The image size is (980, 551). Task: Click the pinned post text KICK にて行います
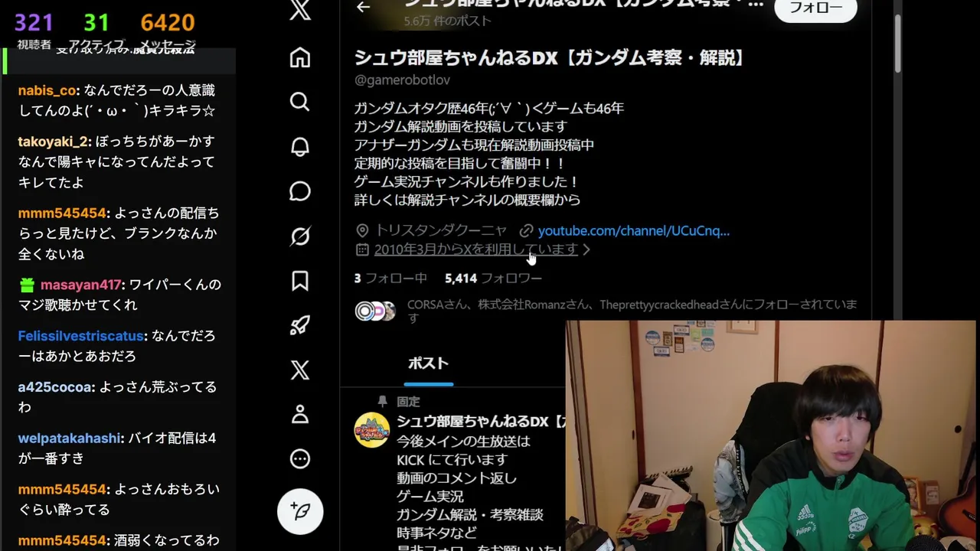(x=452, y=459)
